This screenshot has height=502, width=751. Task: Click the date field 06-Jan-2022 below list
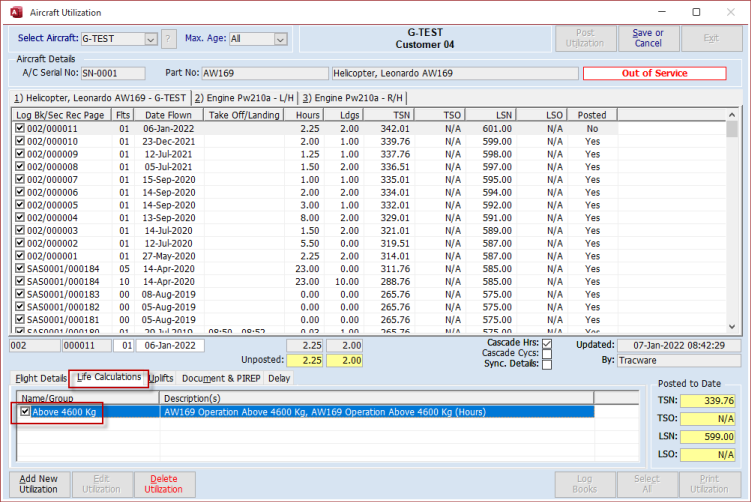point(170,345)
